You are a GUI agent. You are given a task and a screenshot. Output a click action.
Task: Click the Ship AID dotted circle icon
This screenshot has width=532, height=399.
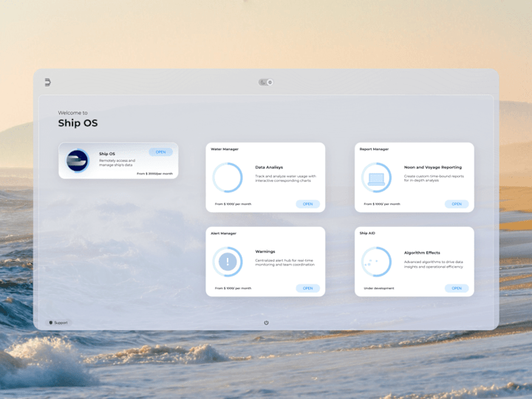[376, 262]
